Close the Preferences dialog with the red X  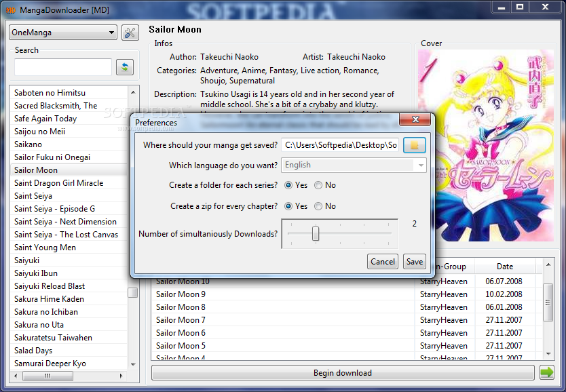[415, 119]
